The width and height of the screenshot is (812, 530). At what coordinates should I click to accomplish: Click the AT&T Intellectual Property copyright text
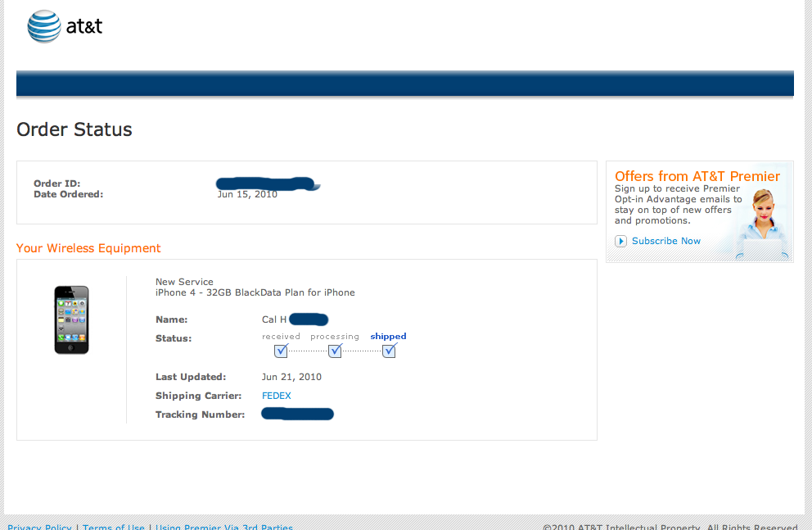click(670, 527)
